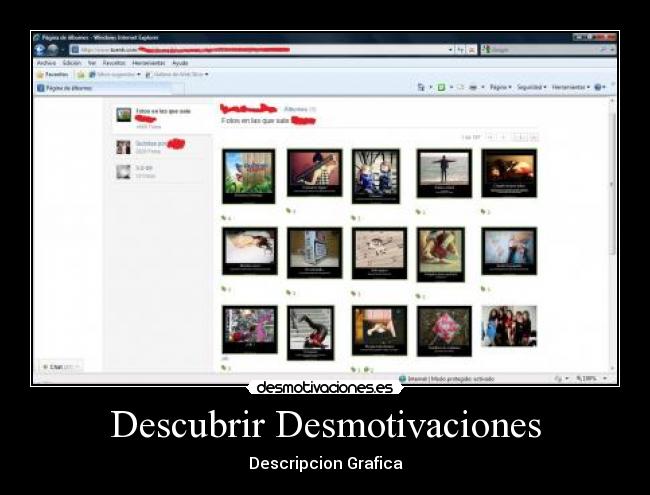Open the Herramientas dropdown in command bar
Viewport: 650px width, 495px height.
point(571,87)
